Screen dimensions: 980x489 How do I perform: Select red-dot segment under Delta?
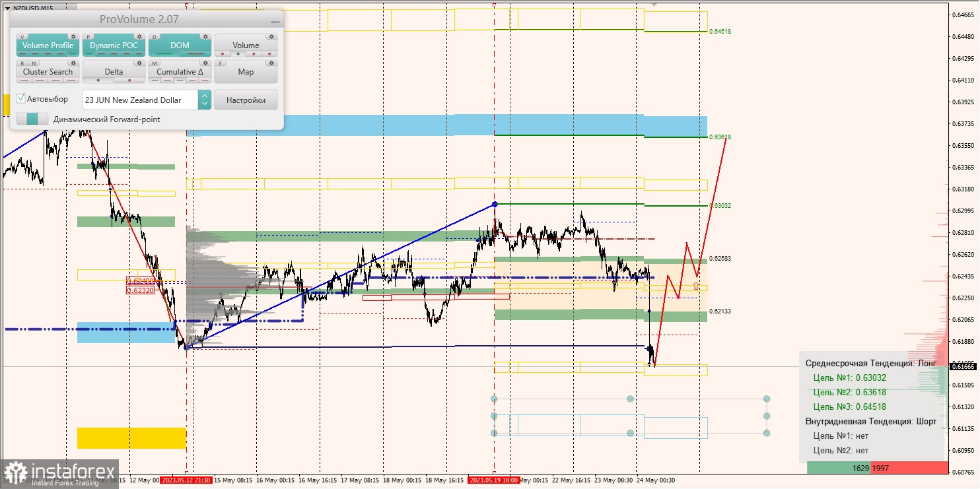tap(129, 80)
